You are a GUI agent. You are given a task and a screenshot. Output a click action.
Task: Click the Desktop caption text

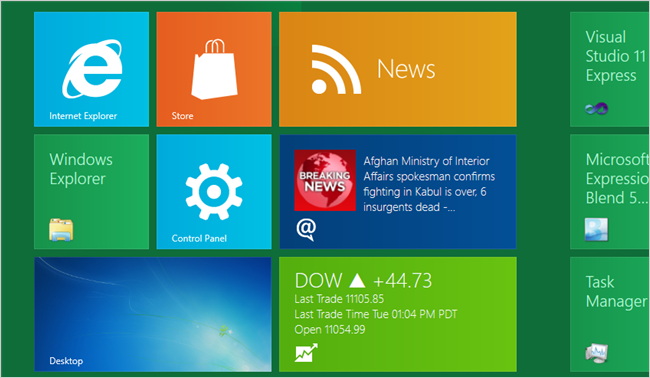66,361
